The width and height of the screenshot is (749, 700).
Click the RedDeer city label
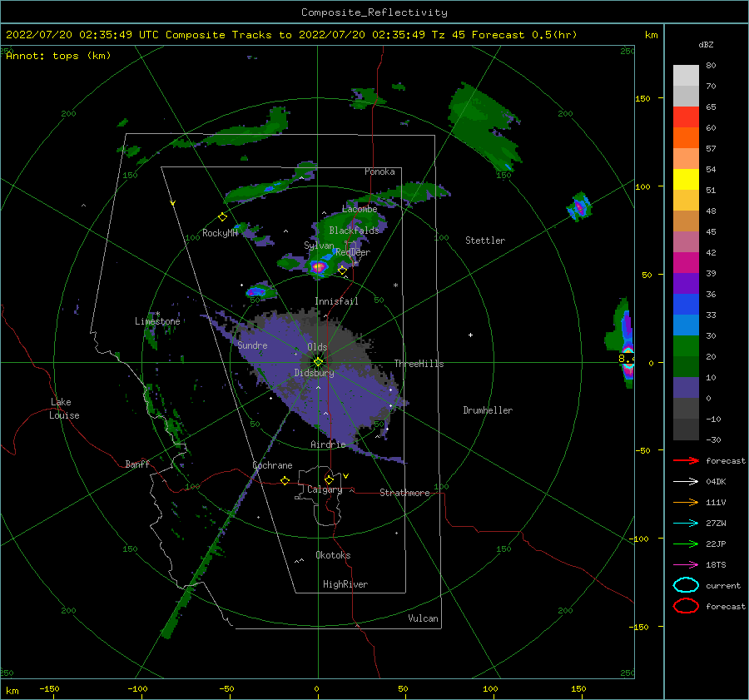pyautogui.click(x=353, y=252)
